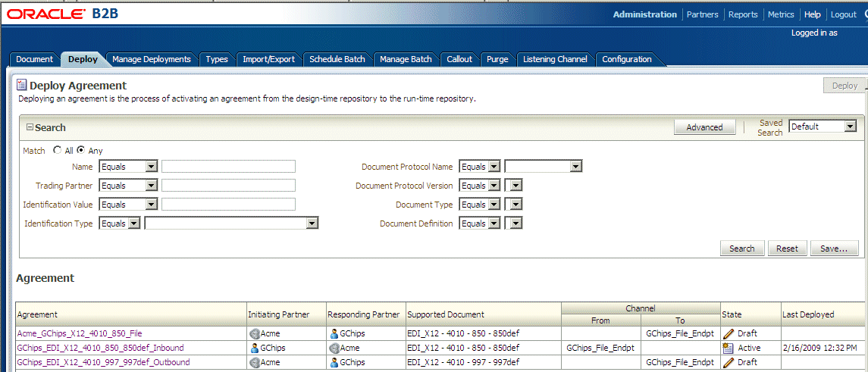The width and height of the screenshot is (868, 372).
Task: Click the Agreement column header
Action: (x=131, y=314)
